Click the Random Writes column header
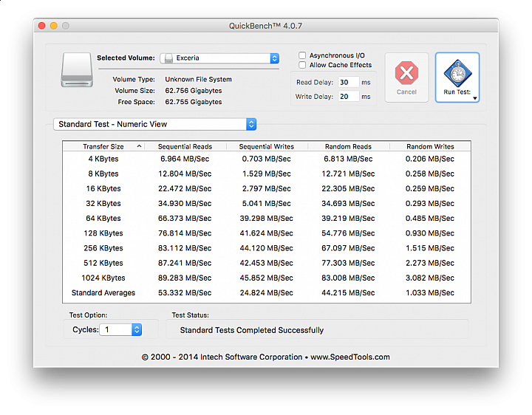The image size is (532, 415). (430, 146)
